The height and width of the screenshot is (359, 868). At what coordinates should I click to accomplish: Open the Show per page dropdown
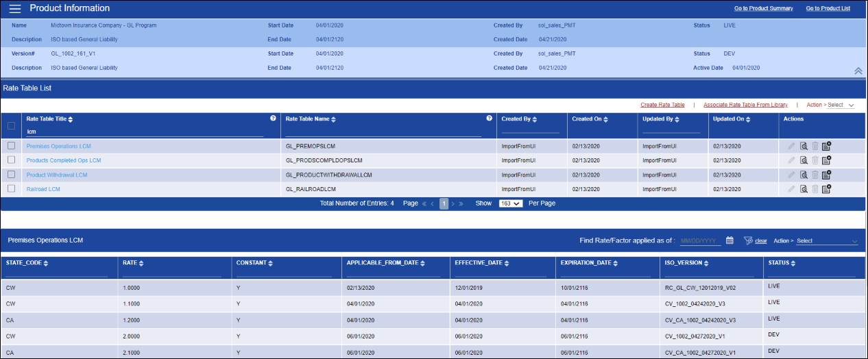(511, 203)
